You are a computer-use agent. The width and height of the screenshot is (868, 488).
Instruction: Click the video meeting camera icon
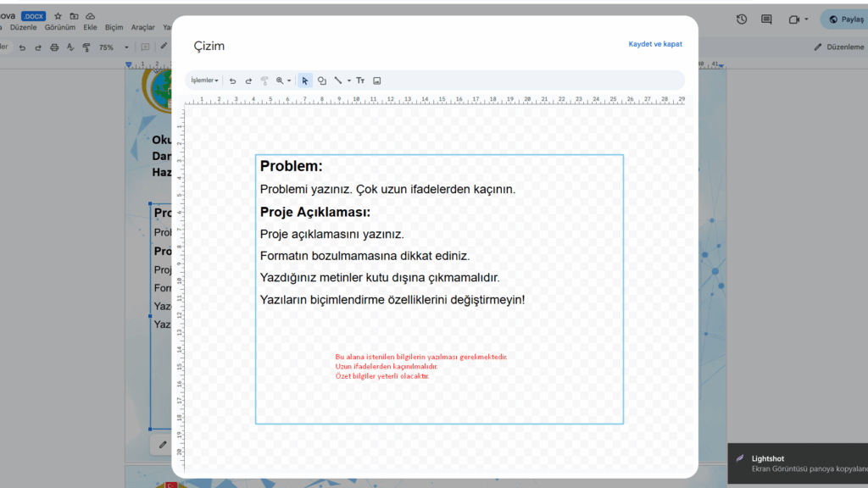(793, 19)
